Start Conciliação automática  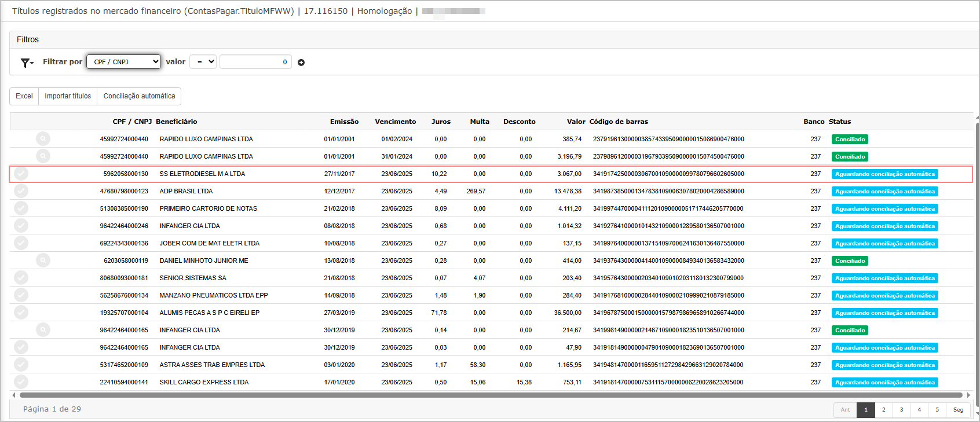tap(139, 96)
